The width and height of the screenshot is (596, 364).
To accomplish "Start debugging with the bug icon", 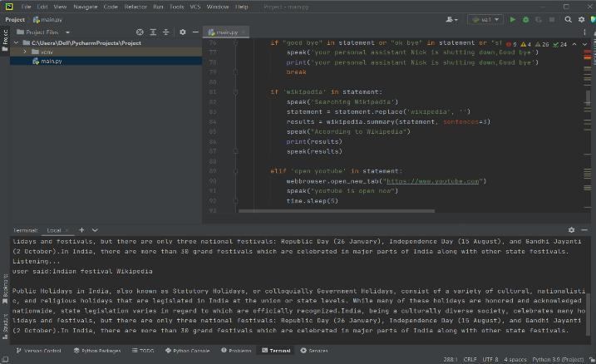I will (x=525, y=19).
